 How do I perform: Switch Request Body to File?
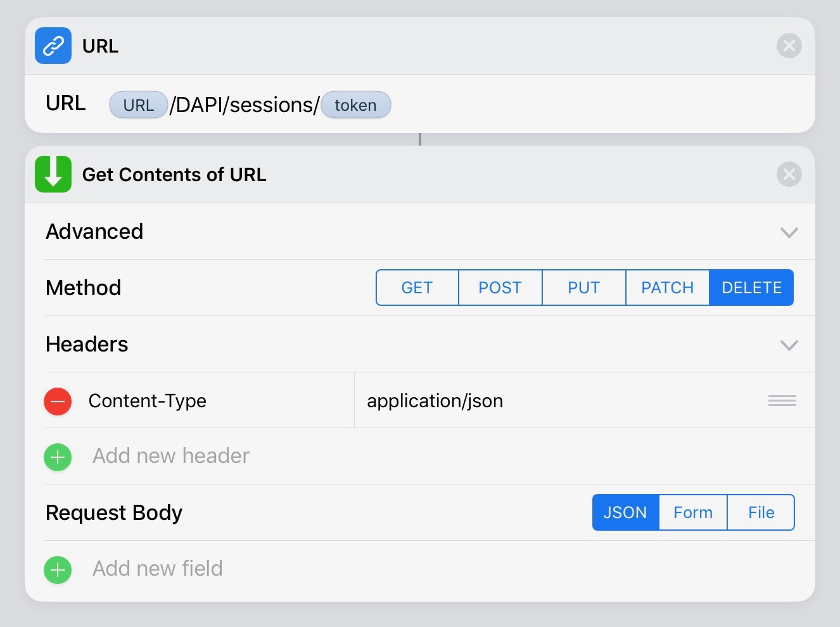[x=761, y=512]
